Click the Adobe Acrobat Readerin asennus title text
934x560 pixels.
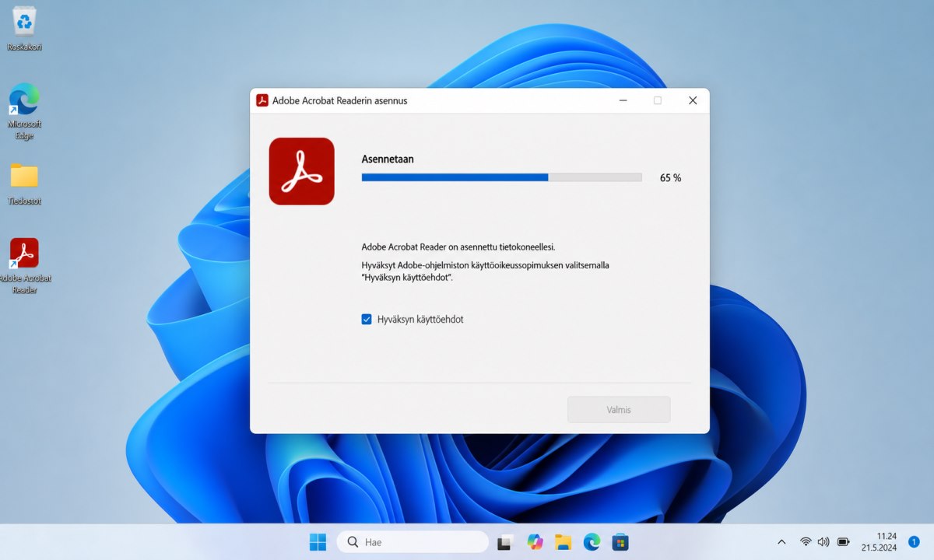point(339,100)
